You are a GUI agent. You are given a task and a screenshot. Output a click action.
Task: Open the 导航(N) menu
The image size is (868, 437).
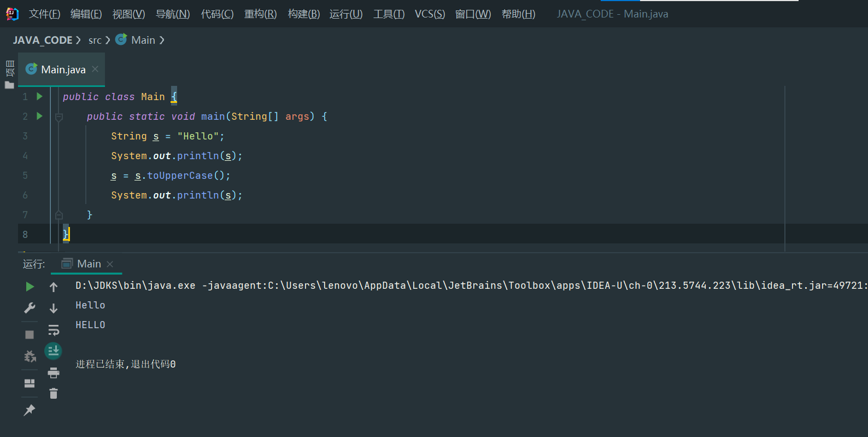tap(173, 14)
